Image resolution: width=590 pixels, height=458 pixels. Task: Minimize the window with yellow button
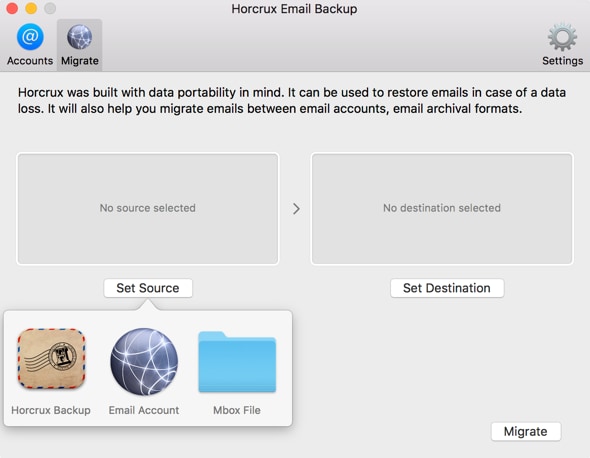[x=31, y=8]
